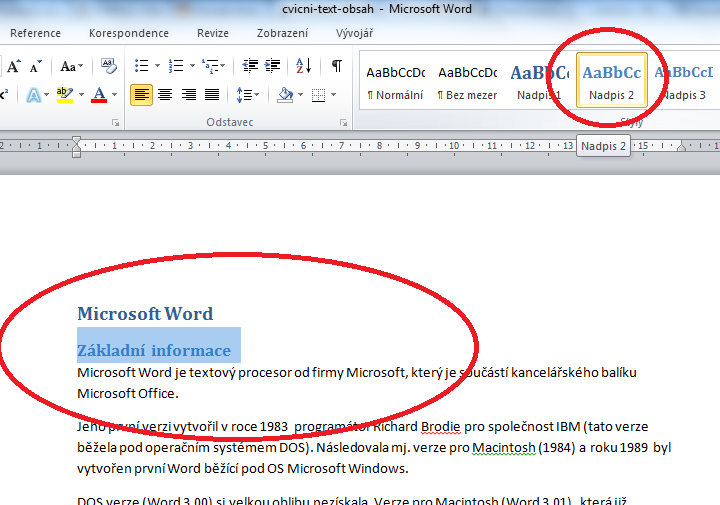
Task: Open the Zobrazení ribbon tab
Action: coord(282,33)
